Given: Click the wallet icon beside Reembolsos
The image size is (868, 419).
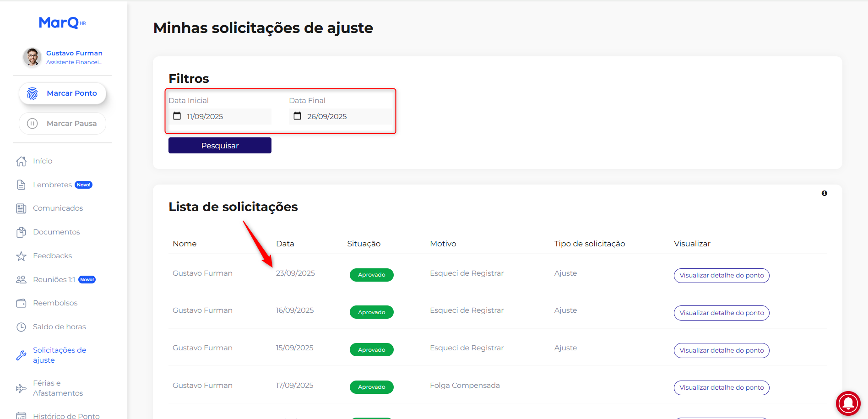Looking at the screenshot, I should click(x=21, y=303).
